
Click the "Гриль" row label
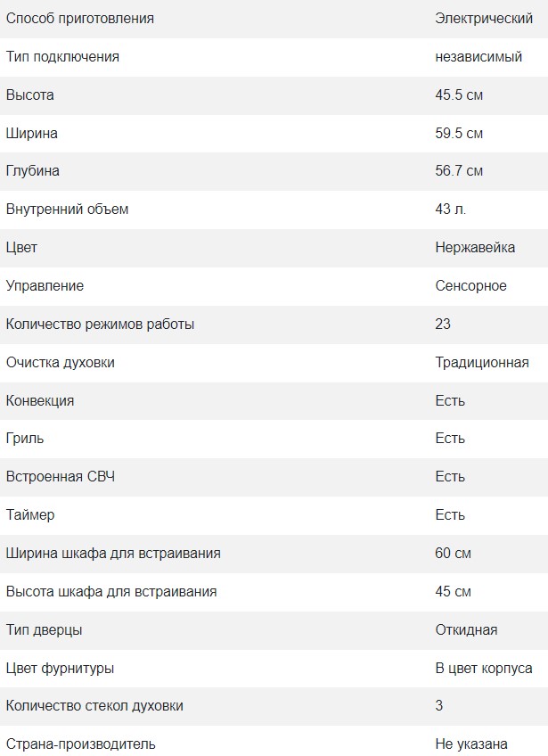point(25,439)
